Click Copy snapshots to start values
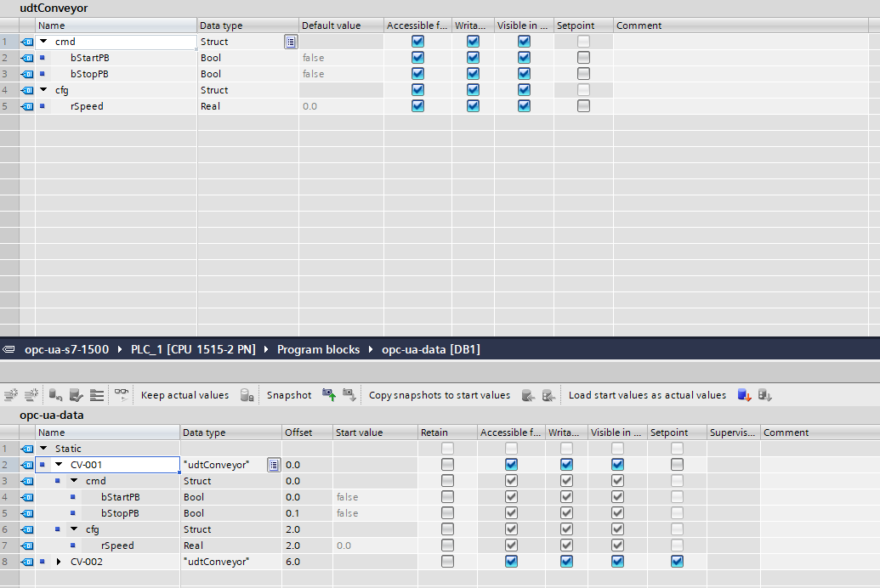The height and width of the screenshot is (588, 880). pyautogui.click(x=440, y=395)
